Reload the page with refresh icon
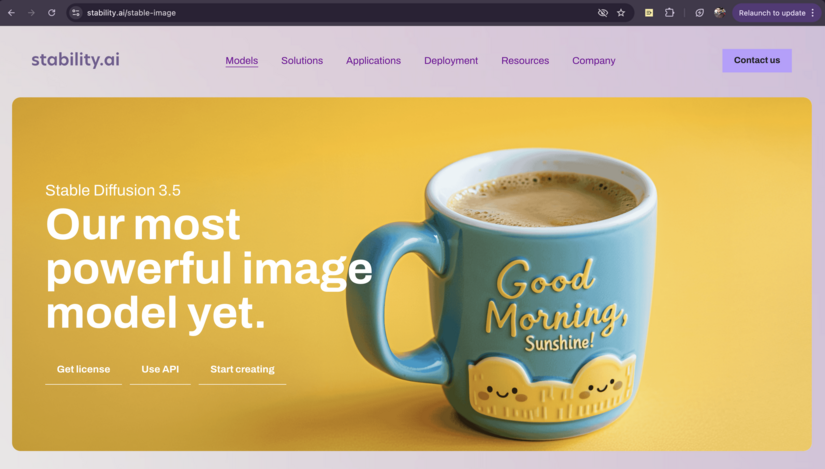The height and width of the screenshot is (469, 825). coord(52,13)
